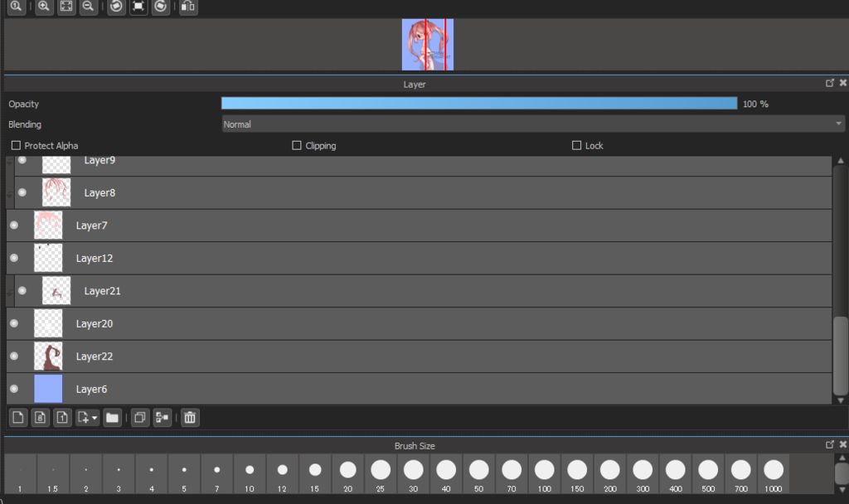849x504 pixels.
Task: Enable Protect Alpha checkbox
Action: [17, 146]
